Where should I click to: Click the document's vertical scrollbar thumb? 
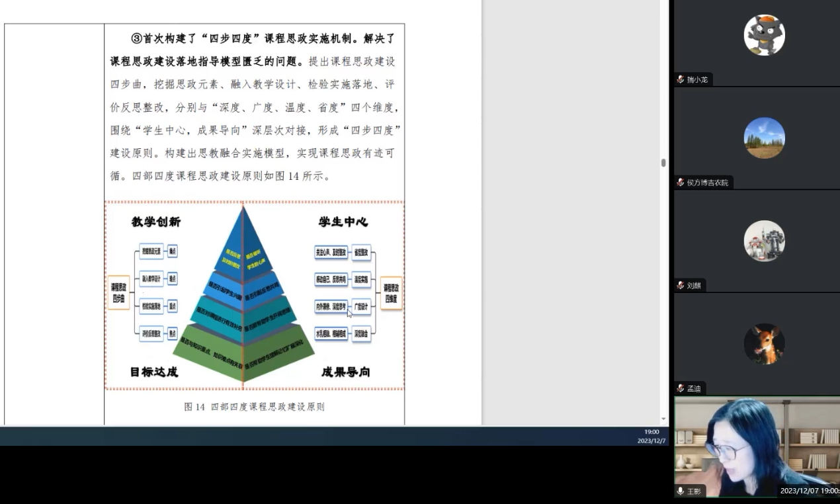(x=663, y=163)
